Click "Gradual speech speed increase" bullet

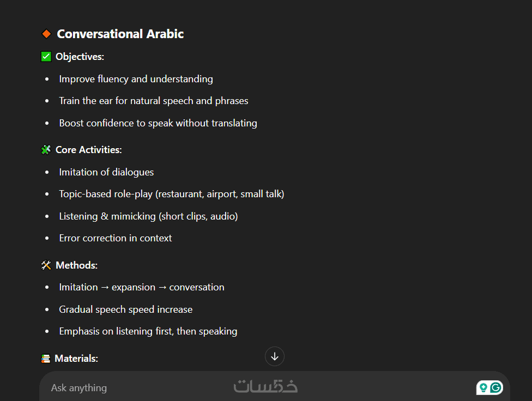click(x=125, y=309)
